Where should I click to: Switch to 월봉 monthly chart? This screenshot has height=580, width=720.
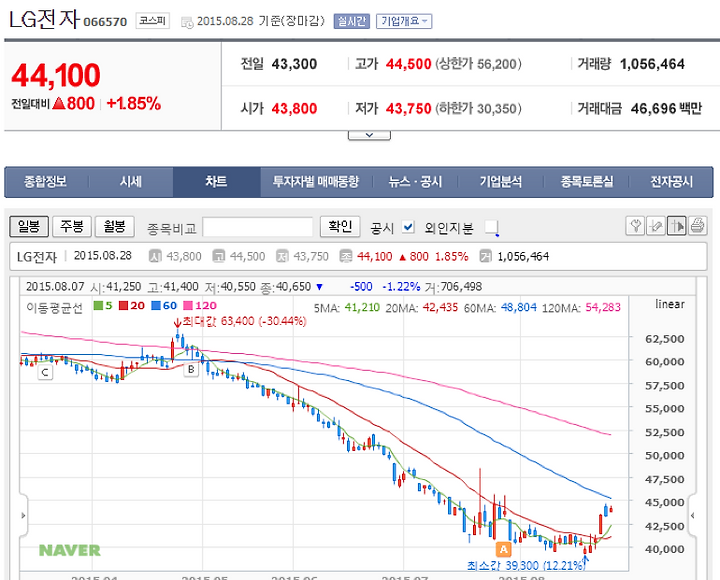pyautogui.click(x=114, y=226)
